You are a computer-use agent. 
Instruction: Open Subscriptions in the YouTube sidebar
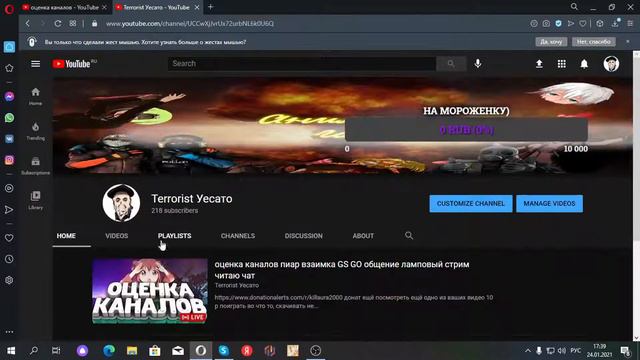point(36,166)
